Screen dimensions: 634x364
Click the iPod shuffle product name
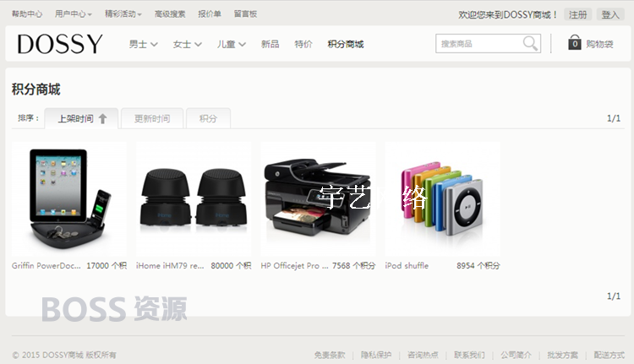[407, 266]
